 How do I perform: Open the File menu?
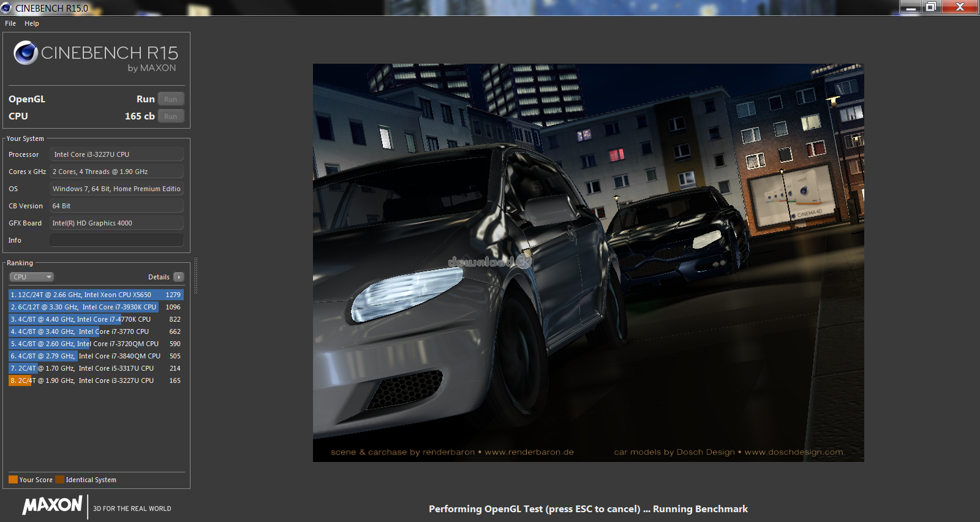click(x=10, y=23)
